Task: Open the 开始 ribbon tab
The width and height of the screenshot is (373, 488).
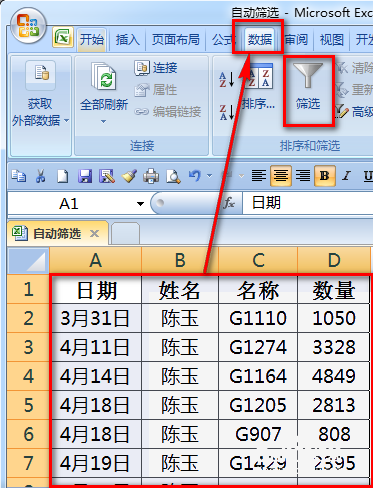Action: 92,40
